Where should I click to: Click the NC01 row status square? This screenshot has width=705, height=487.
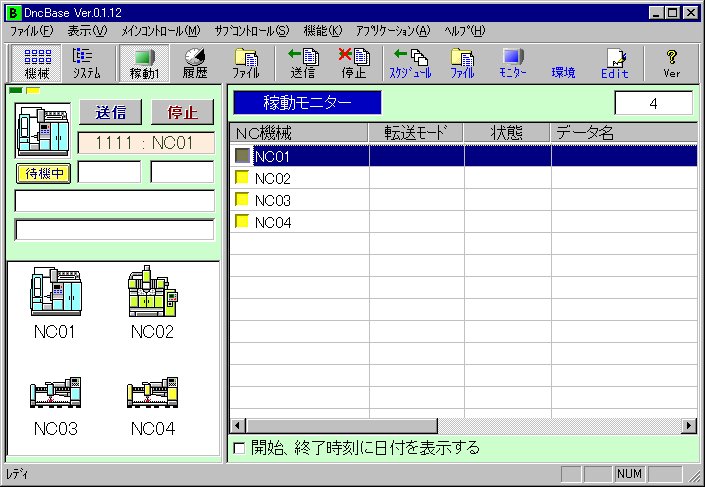(x=242, y=156)
